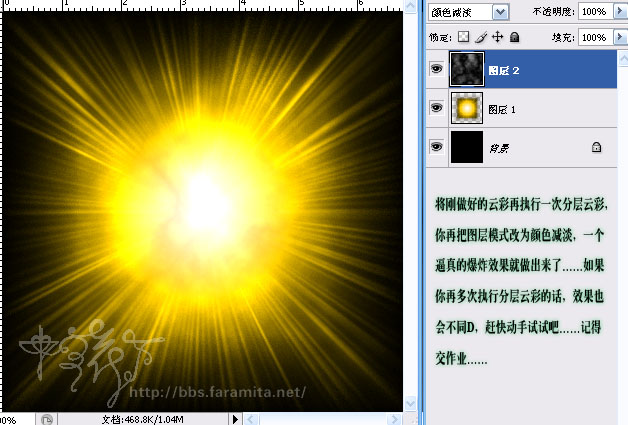Open the fill slider arrow
The height and width of the screenshot is (425, 628).
620,37
